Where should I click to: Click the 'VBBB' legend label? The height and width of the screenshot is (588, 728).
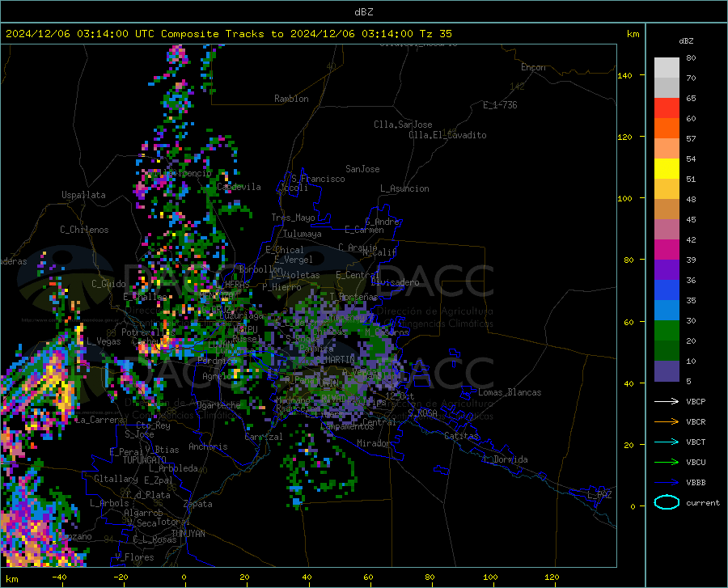click(x=696, y=483)
